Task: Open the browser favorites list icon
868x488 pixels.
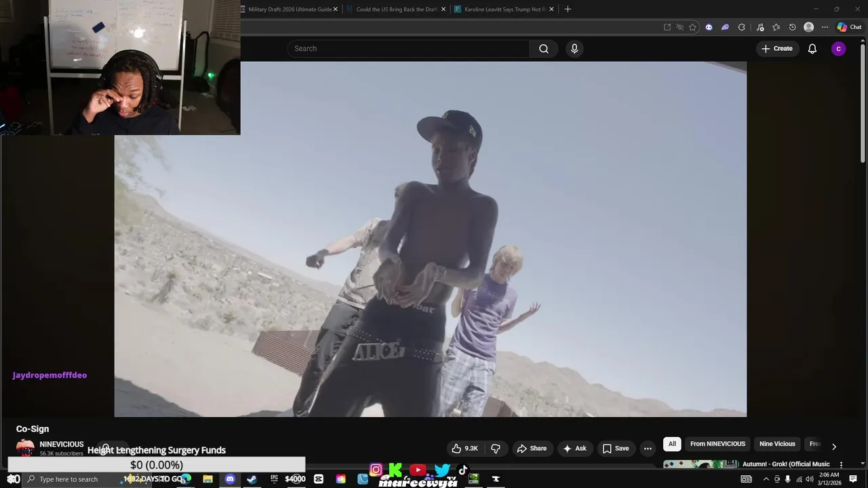Action: pos(776,27)
